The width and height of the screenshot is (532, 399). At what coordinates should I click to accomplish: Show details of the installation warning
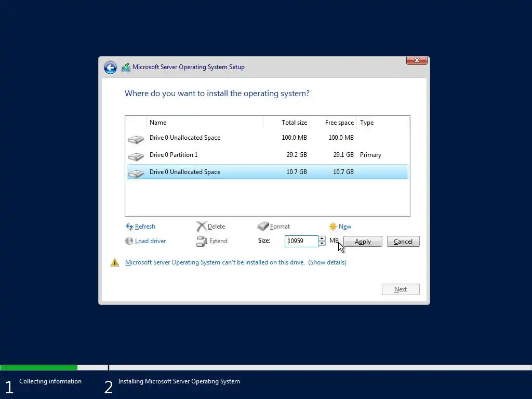coord(327,262)
